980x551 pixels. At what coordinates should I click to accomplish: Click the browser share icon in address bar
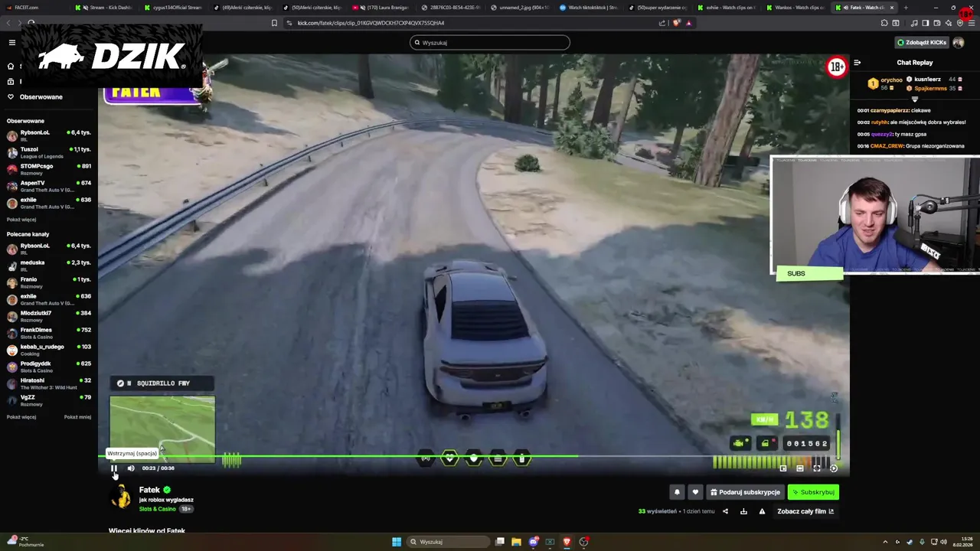tap(662, 23)
